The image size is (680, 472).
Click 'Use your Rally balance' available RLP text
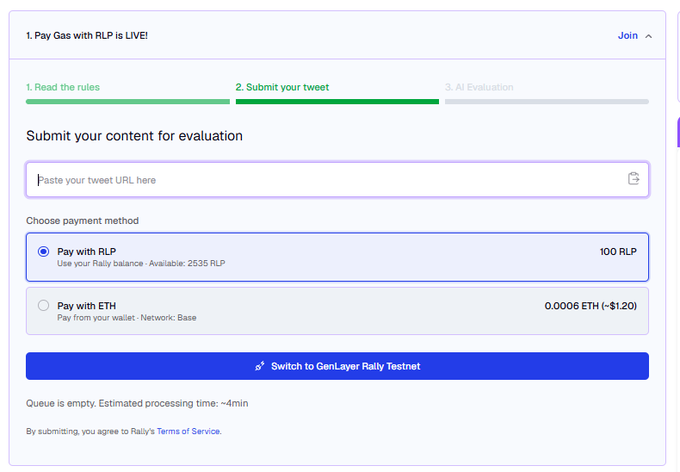click(141, 263)
